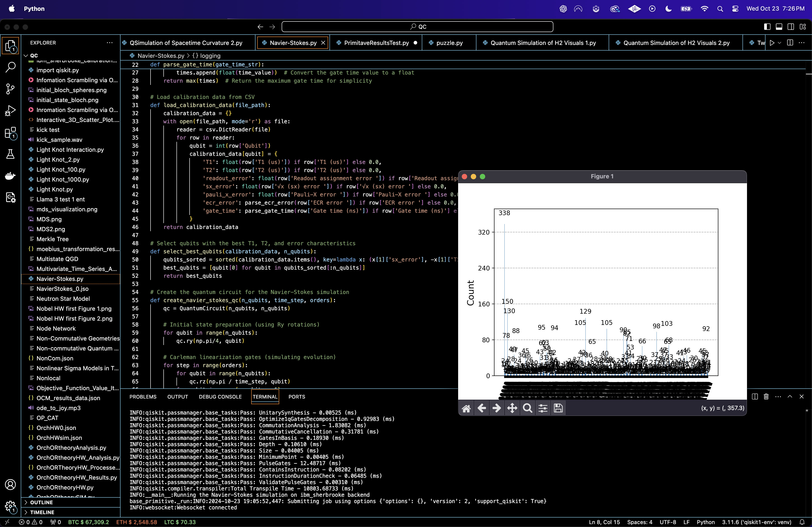Screen dimensions: 812x527
Task: Open the Apple menu
Action: [x=12, y=9]
